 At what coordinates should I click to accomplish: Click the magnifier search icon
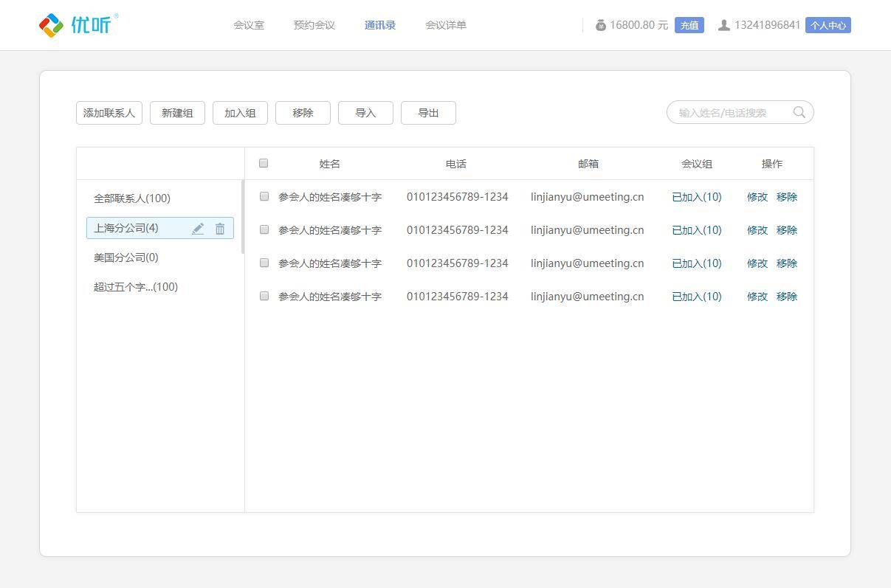pyautogui.click(x=799, y=112)
